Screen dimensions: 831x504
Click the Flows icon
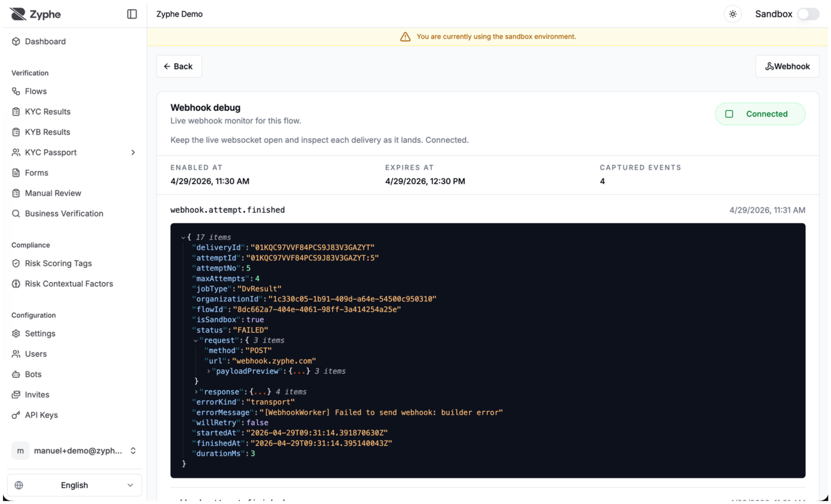click(x=16, y=91)
